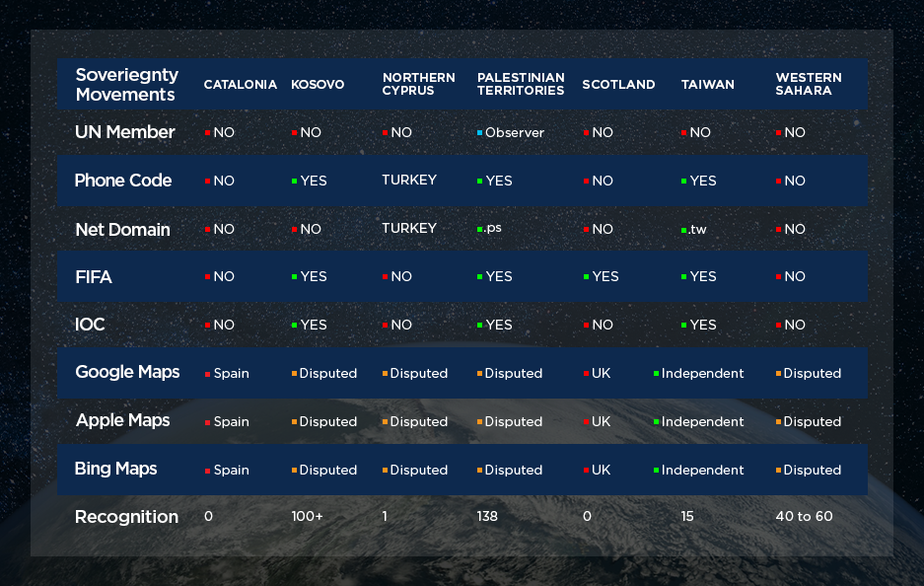Select Catalonia's '0' recognition value
924x586 pixels.
click(209, 516)
